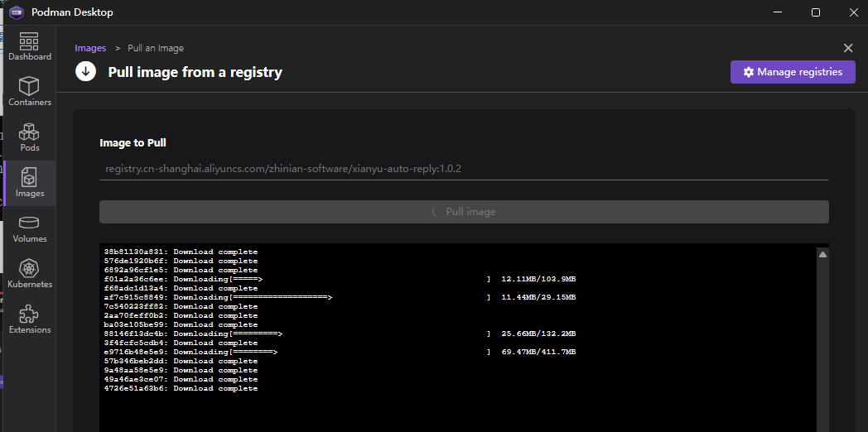The image size is (868, 432).
Task: Minimize the Podman Desktop window
Action: [x=778, y=12]
